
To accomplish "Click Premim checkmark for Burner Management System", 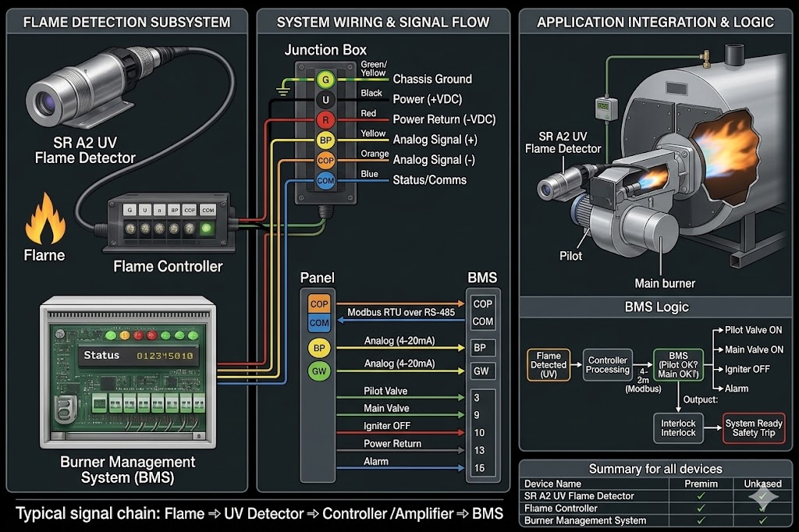I will click(x=701, y=520).
